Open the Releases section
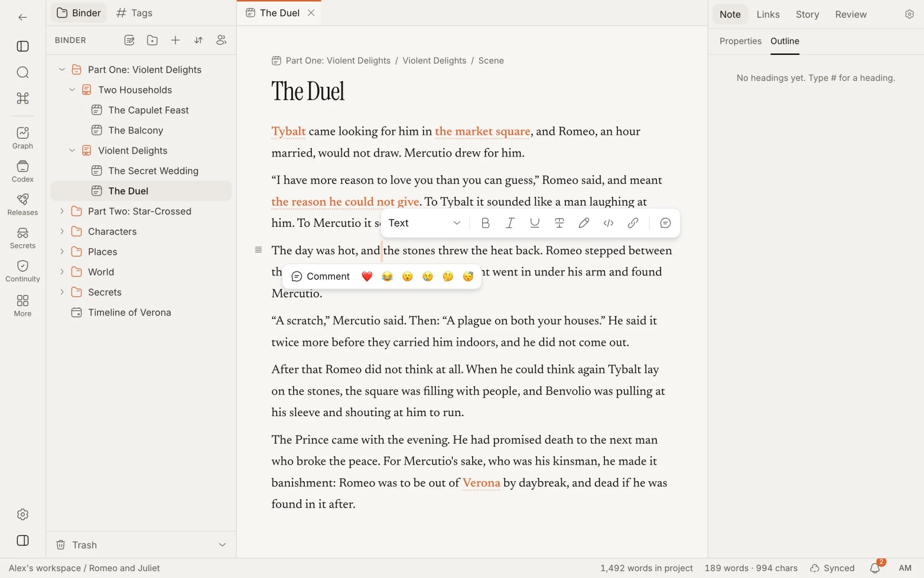Screen dimensions: 924x578 (x=23, y=205)
